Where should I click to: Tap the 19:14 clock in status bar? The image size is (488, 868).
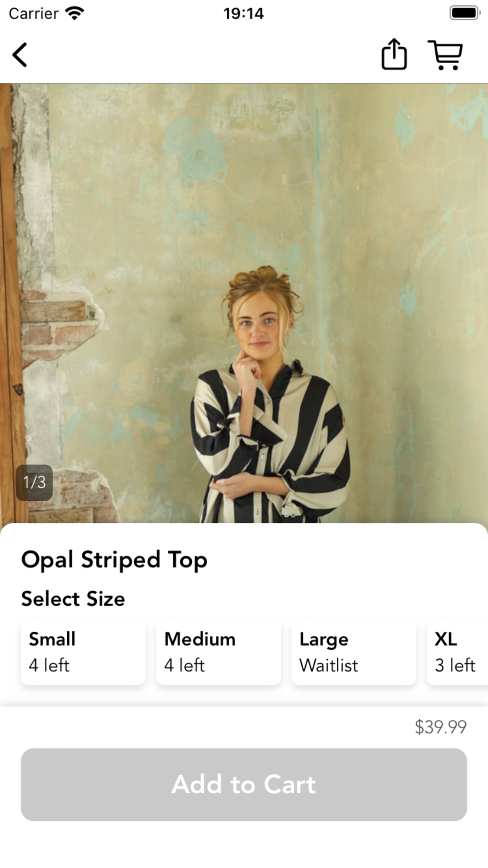point(244,14)
